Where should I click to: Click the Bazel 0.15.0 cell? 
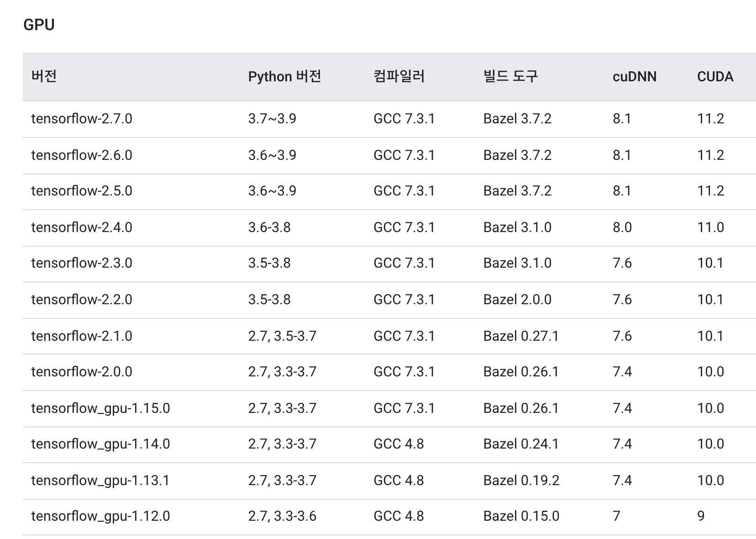[521, 516]
